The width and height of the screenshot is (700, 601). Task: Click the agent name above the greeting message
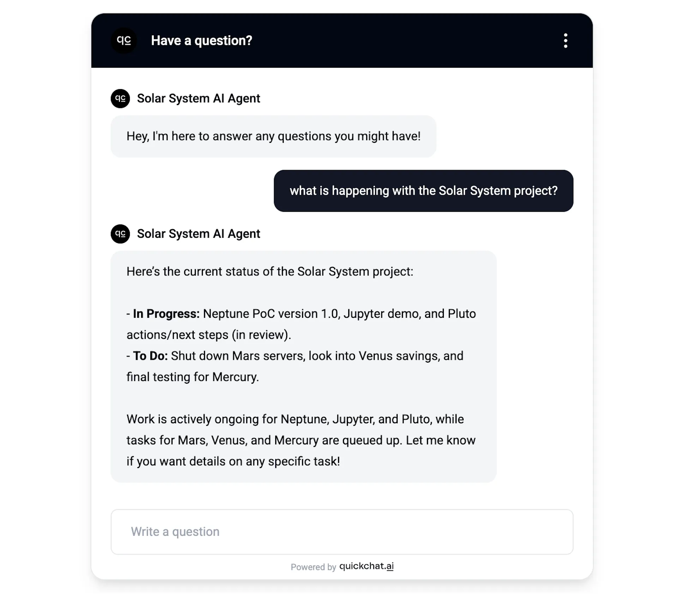click(198, 98)
